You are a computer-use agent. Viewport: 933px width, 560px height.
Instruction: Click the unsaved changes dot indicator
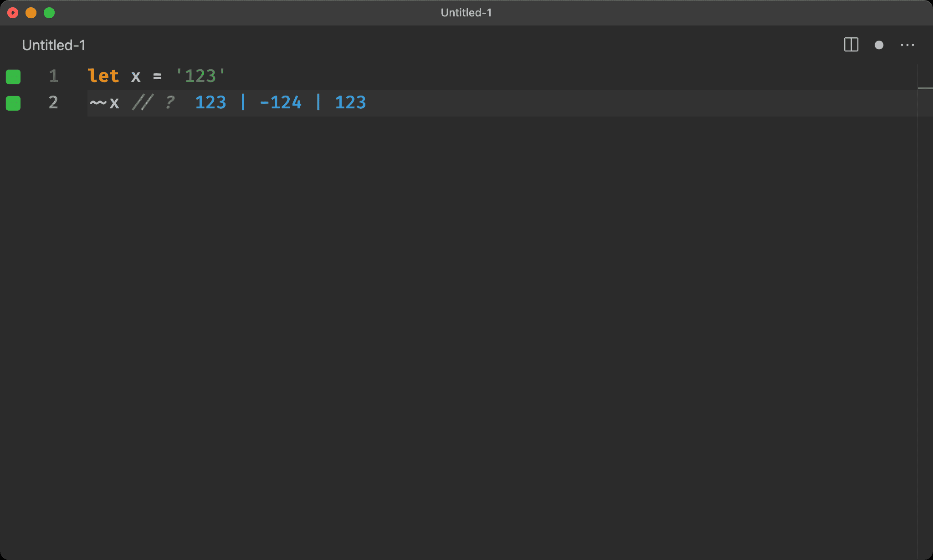click(x=879, y=45)
